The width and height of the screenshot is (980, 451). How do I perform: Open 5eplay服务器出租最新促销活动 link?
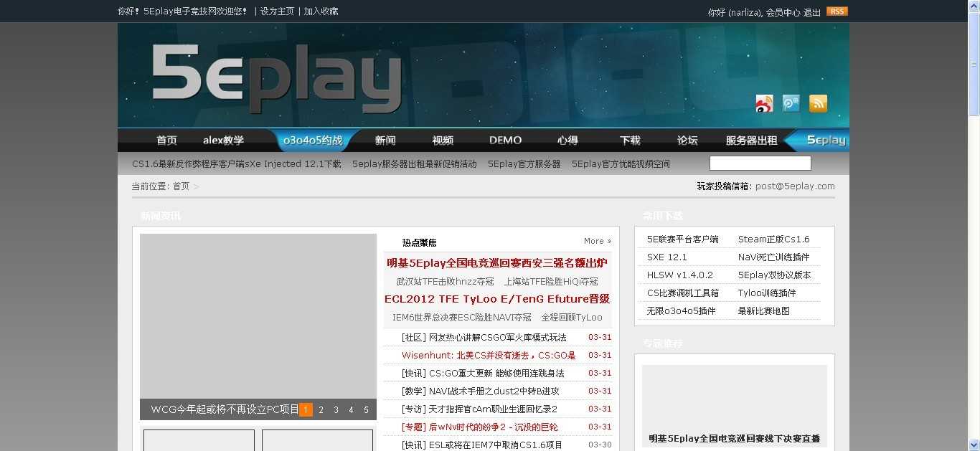pyautogui.click(x=414, y=164)
